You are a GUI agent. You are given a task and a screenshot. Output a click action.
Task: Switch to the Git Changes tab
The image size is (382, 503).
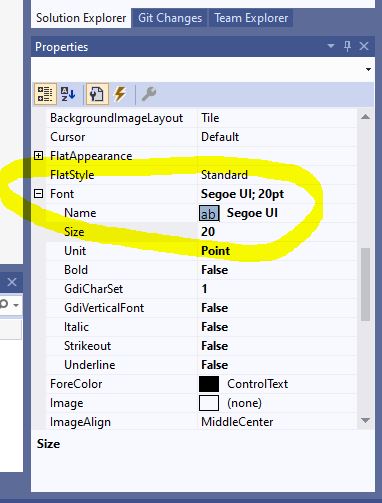(170, 18)
